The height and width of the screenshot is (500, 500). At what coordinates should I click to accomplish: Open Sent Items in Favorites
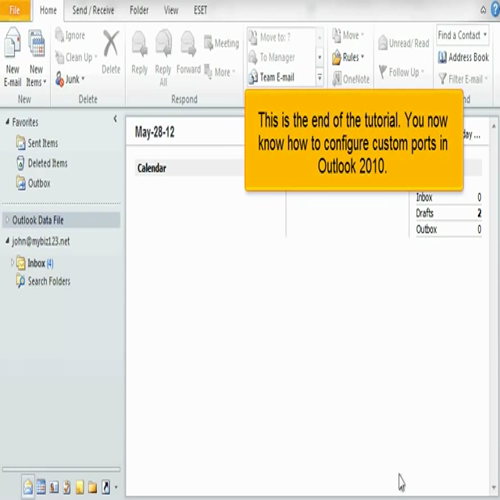click(x=37, y=143)
